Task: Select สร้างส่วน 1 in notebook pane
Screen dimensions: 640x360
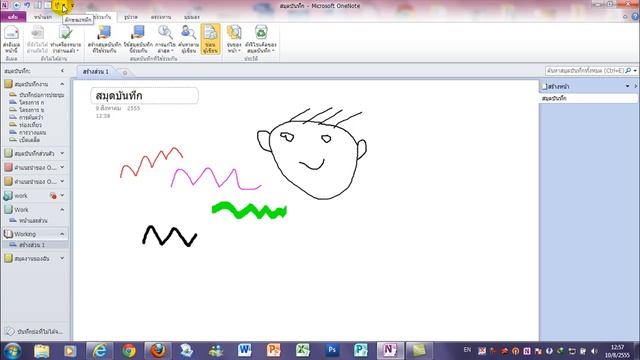Action: click(x=36, y=245)
